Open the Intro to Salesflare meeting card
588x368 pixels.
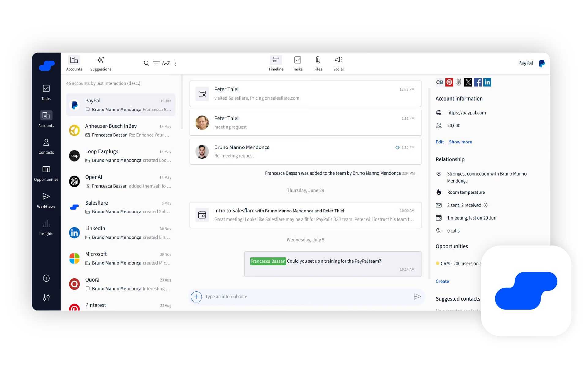305,215
